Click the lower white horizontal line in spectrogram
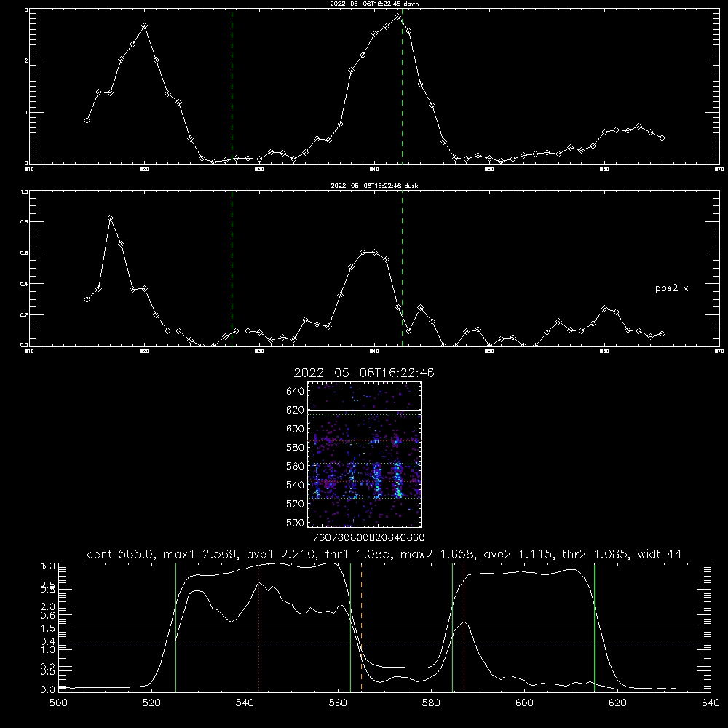The width and height of the screenshot is (728, 728). 364,499
